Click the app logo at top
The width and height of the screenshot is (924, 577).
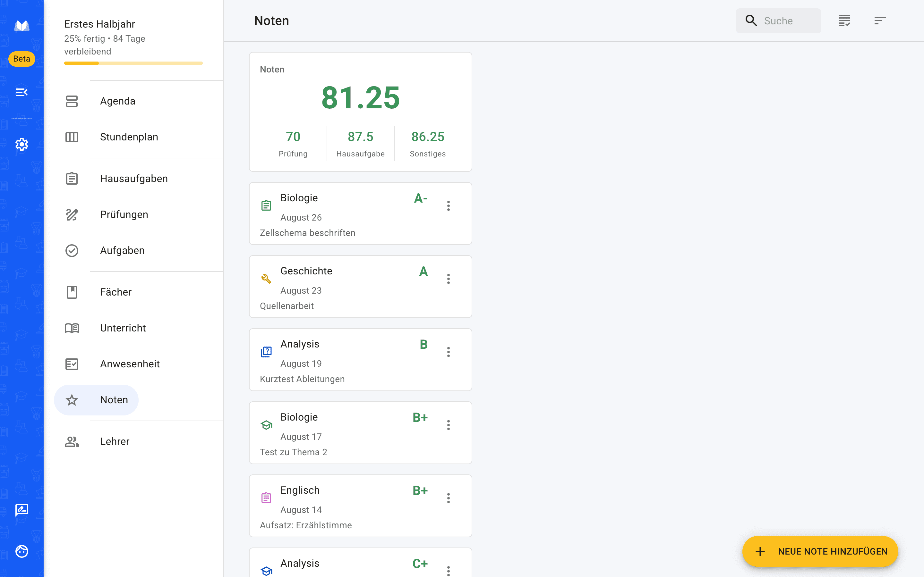click(x=22, y=26)
